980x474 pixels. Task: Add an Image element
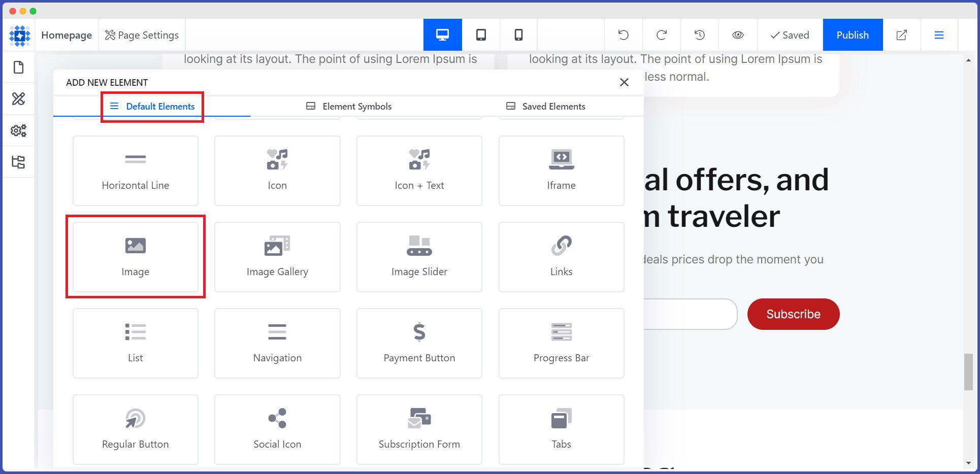tap(136, 257)
